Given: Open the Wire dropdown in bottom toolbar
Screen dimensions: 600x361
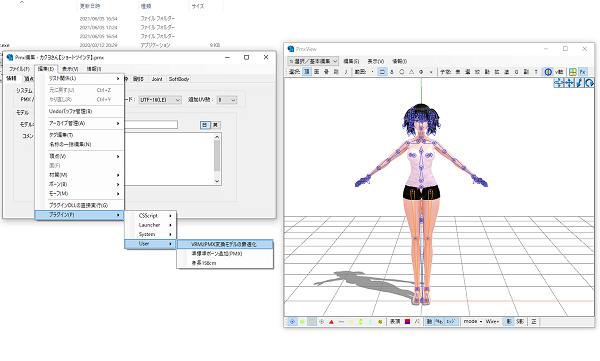Looking at the screenshot, I should (492, 322).
